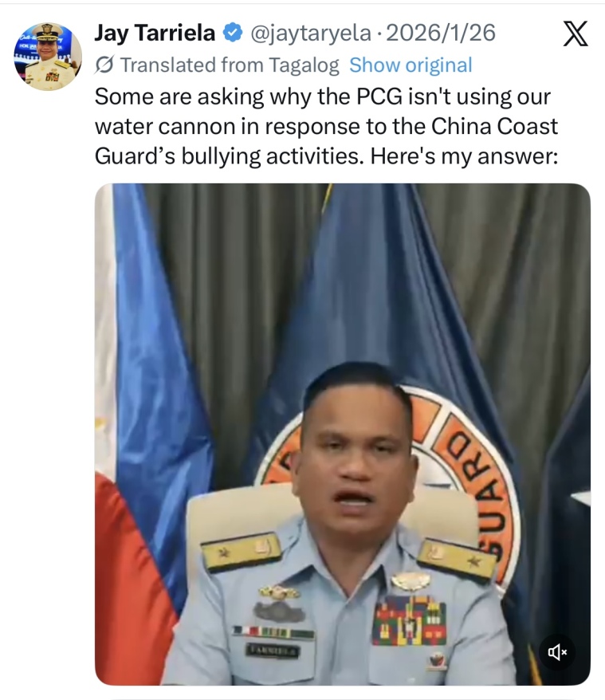Click the 'Here's my answer:' text
605x700 pixels.
[x=464, y=156]
